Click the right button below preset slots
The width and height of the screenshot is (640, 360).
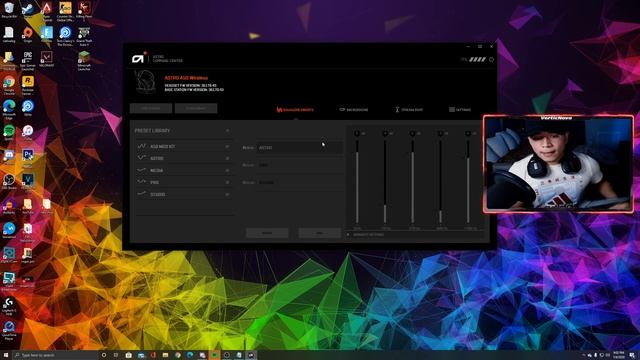320,233
